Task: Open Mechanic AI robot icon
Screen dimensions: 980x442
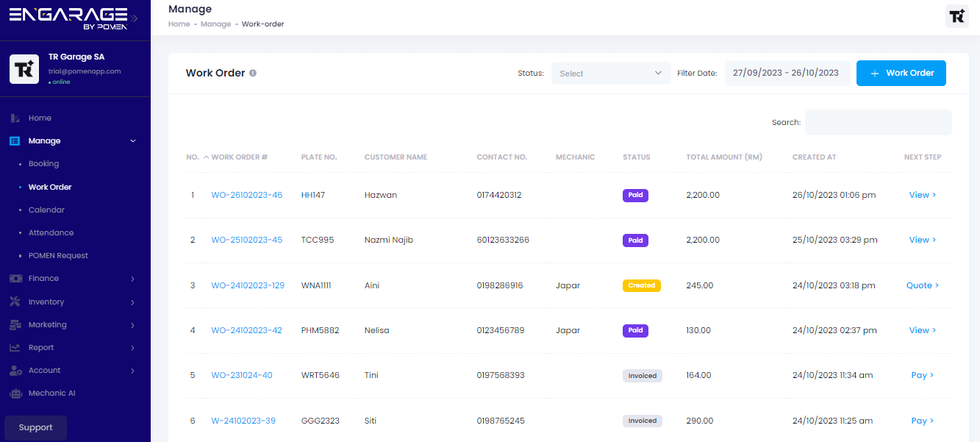Action: click(x=15, y=393)
